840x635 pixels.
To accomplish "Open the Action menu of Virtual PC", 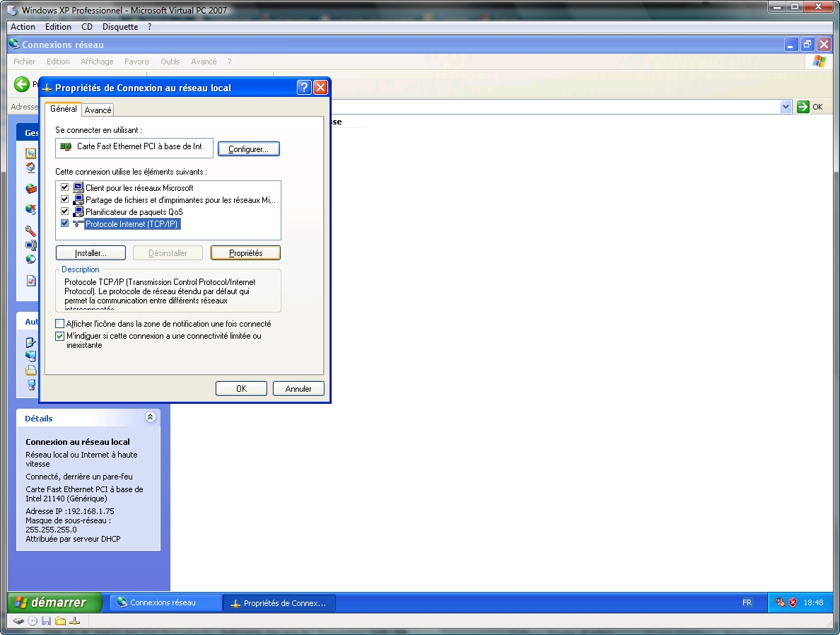I will (23, 27).
